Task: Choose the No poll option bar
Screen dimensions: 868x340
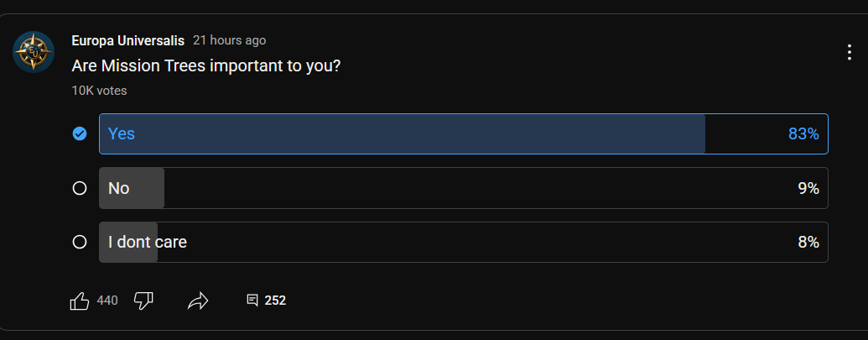Action: tap(463, 188)
